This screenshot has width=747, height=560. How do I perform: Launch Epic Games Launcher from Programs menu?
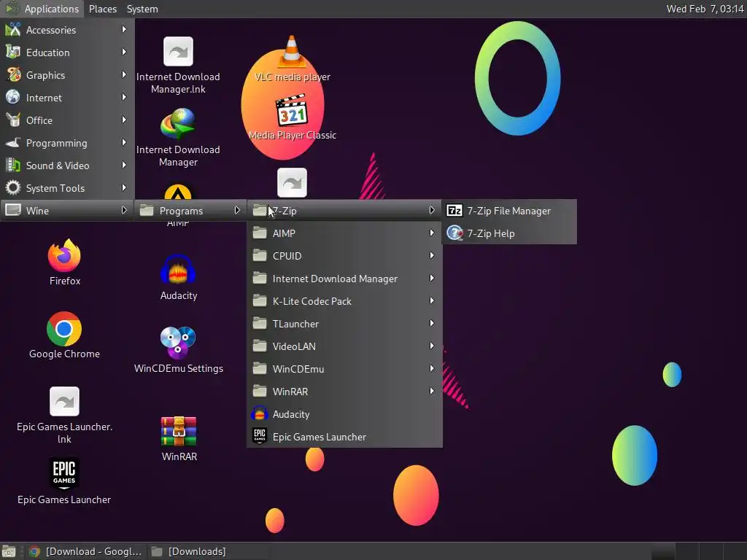[344, 437]
